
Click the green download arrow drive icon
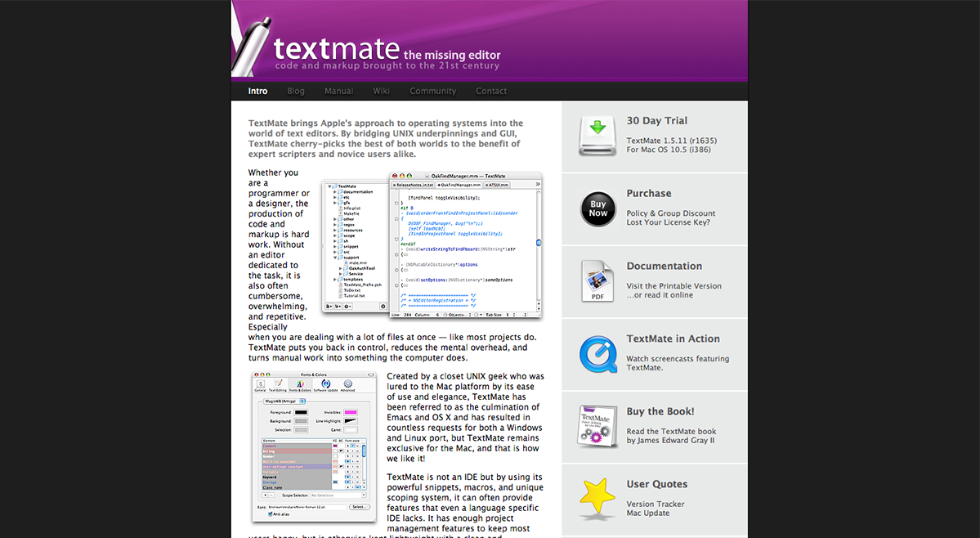[597, 136]
